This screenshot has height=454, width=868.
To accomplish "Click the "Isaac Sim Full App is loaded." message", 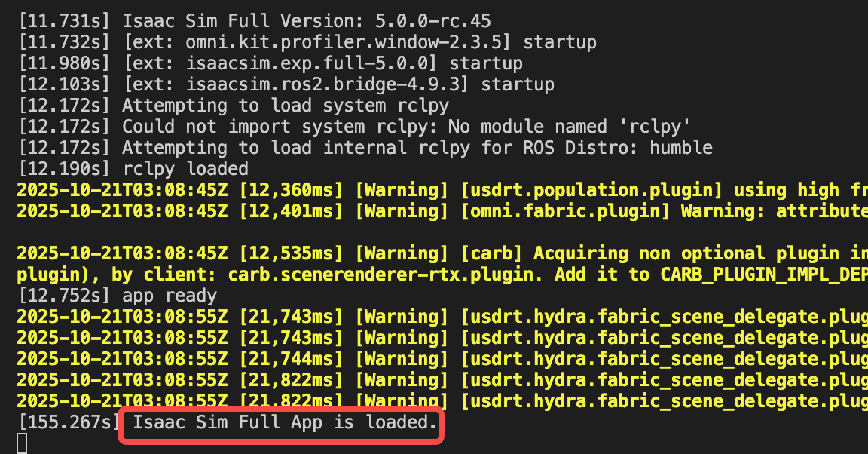I will coord(284,422).
